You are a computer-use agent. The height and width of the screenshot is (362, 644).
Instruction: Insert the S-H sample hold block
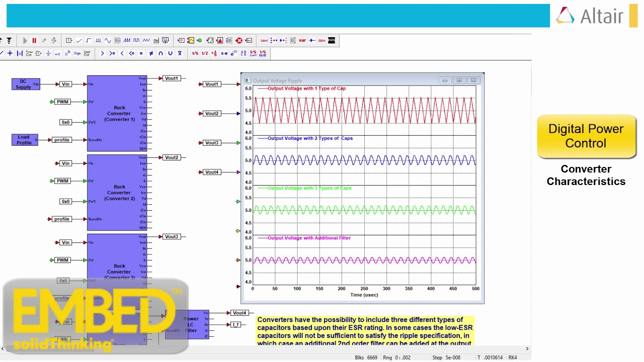(224, 53)
